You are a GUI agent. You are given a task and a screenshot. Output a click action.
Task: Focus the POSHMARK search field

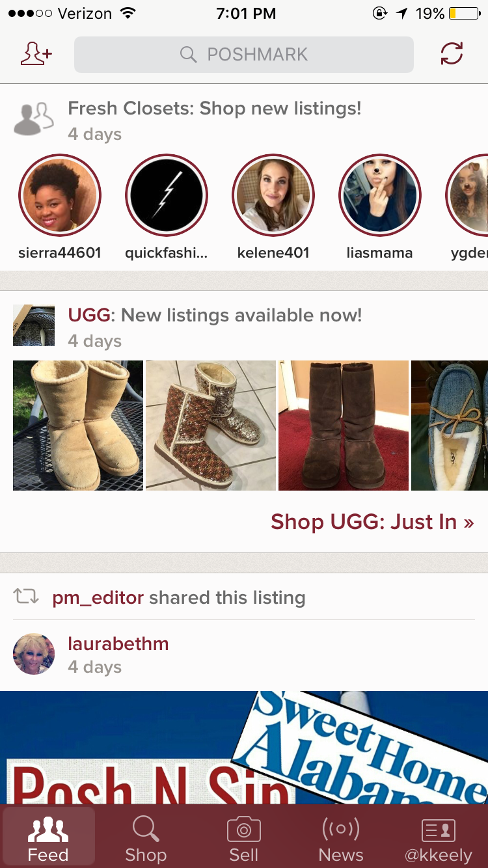coord(244,55)
